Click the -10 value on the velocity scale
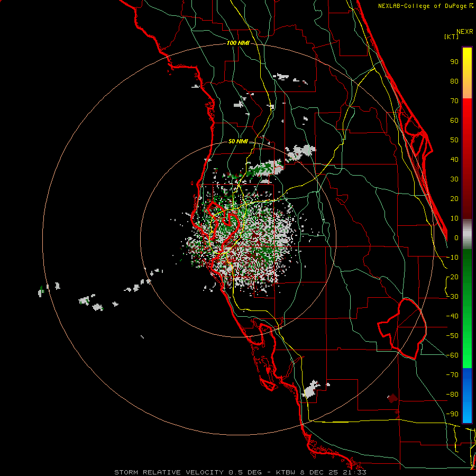Screen dimensions: 476x476 click(x=452, y=258)
